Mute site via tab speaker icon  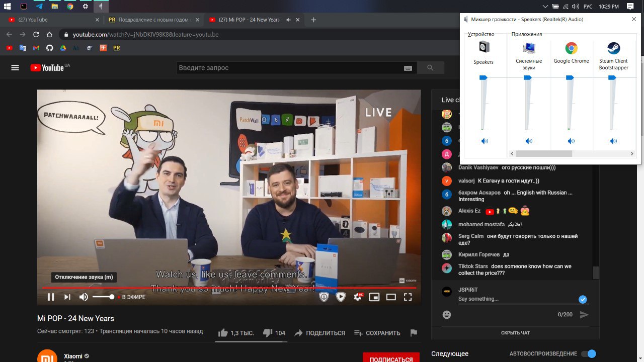[288, 20]
